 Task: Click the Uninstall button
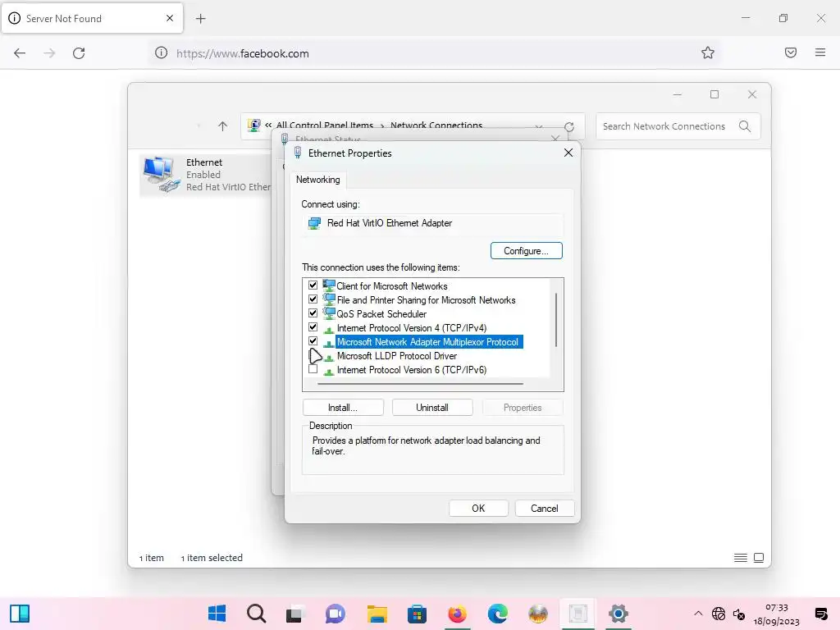point(432,408)
